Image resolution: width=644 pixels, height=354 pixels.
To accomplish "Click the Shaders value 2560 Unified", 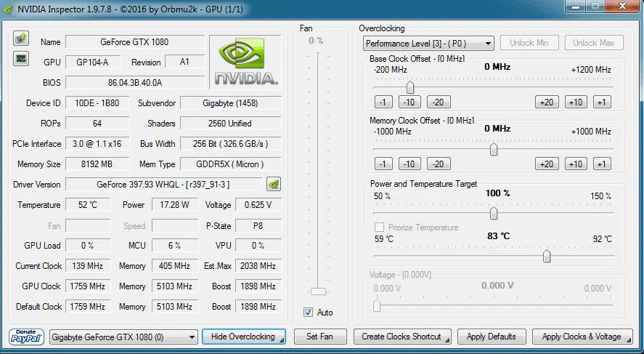I will 230,124.
